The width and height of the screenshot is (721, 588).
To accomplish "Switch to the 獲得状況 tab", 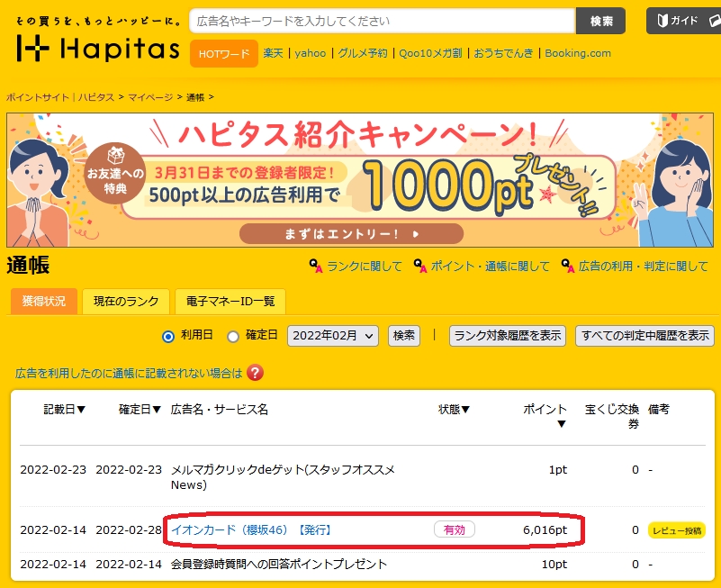I will (44, 302).
